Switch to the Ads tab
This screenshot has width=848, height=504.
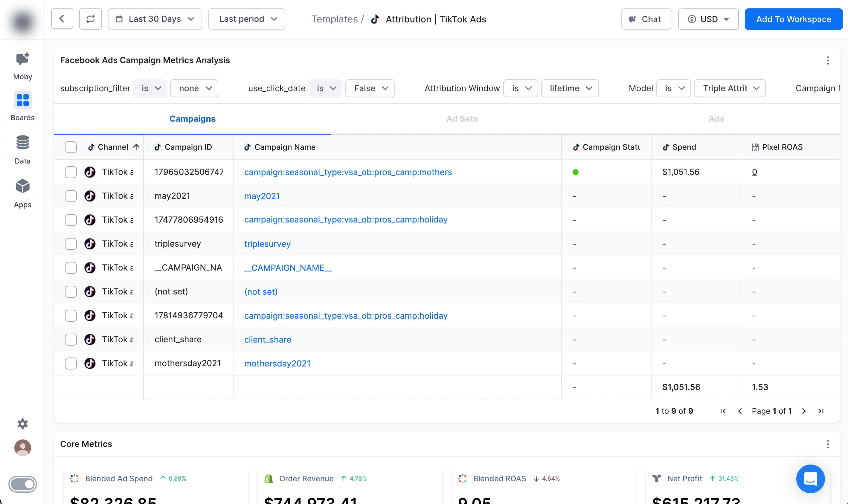716,119
